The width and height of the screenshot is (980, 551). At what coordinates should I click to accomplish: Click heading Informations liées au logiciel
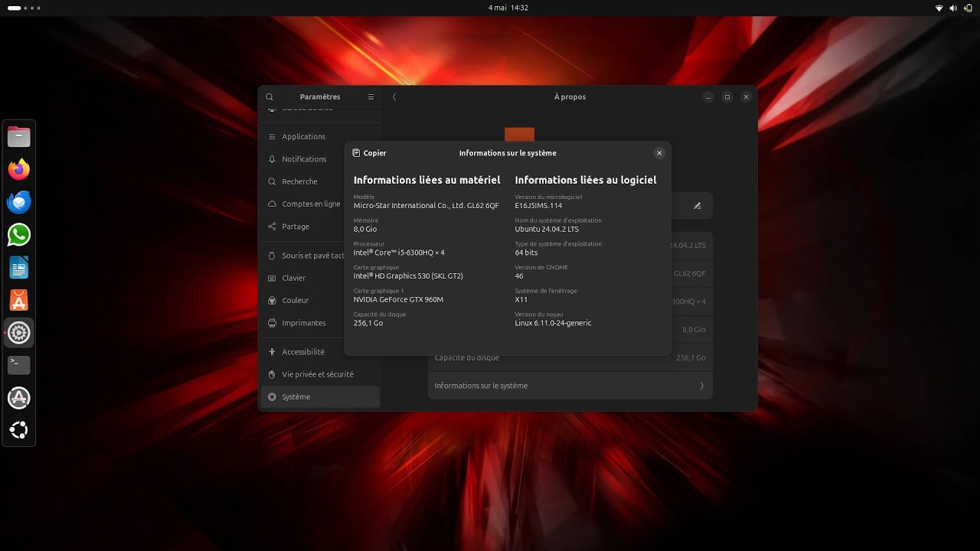point(586,180)
